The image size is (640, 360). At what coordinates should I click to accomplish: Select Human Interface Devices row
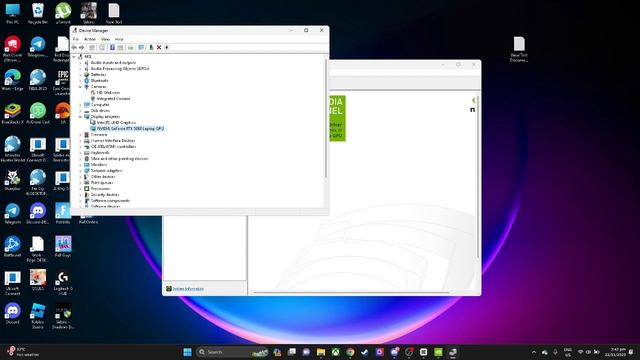[113, 140]
